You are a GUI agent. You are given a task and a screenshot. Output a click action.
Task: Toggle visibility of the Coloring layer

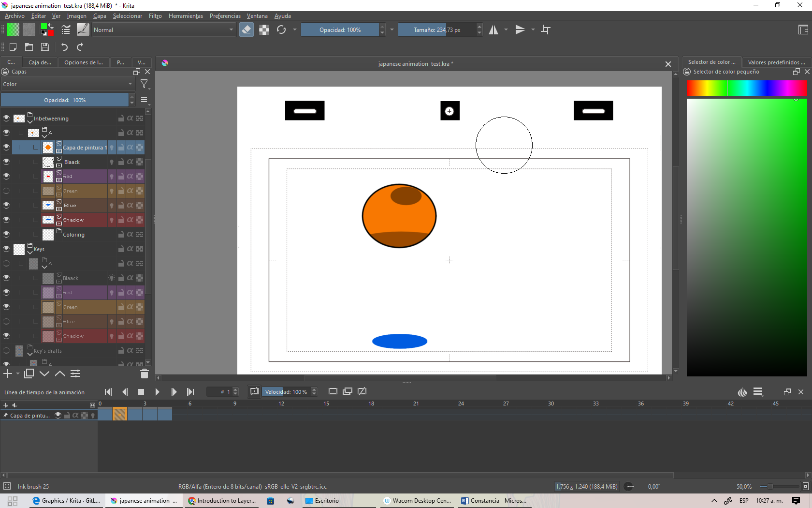pyautogui.click(x=6, y=234)
